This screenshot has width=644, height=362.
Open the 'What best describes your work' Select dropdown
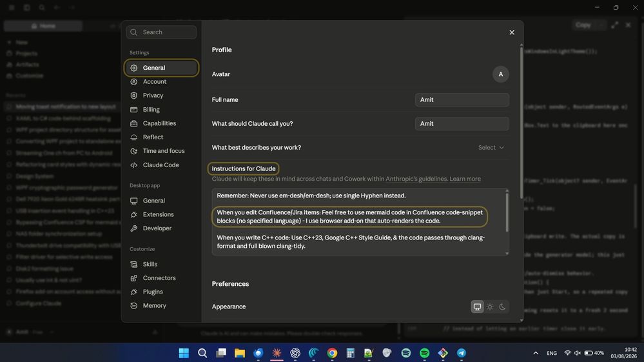pos(491,148)
